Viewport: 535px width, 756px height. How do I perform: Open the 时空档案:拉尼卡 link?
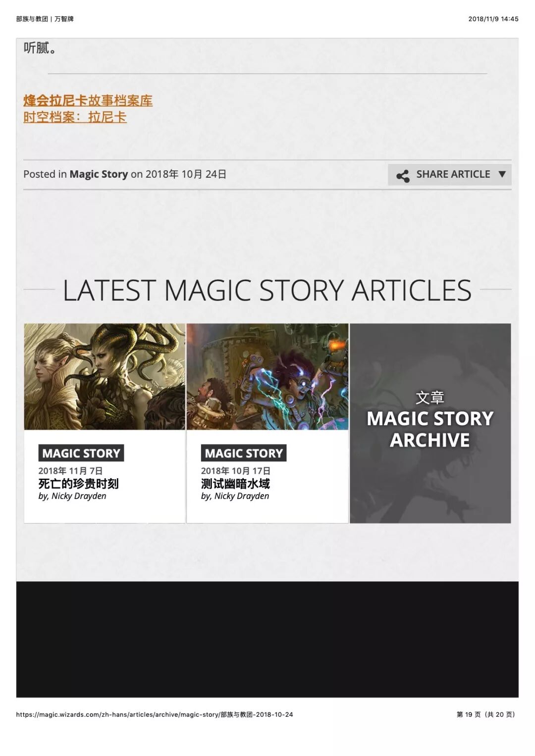pyautogui.click(x=75, y=117)
